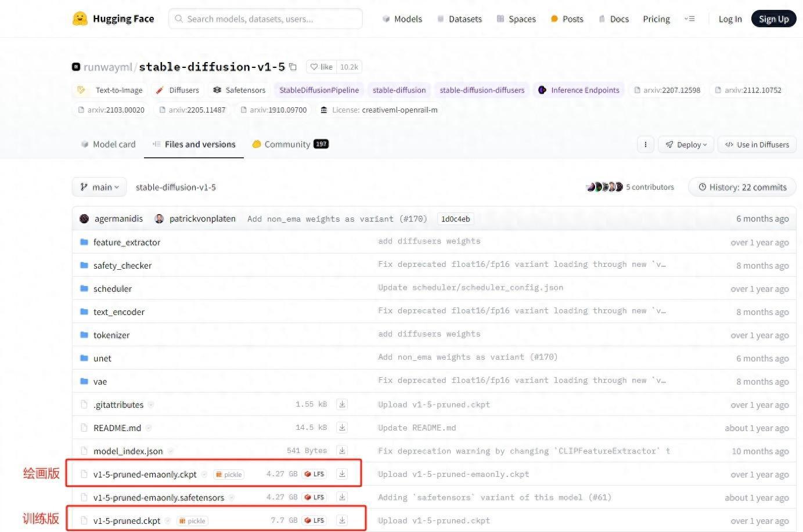Click pickle badge on v1-5-pruned.ckpt row
803x532 pixels.
point(192,521)
